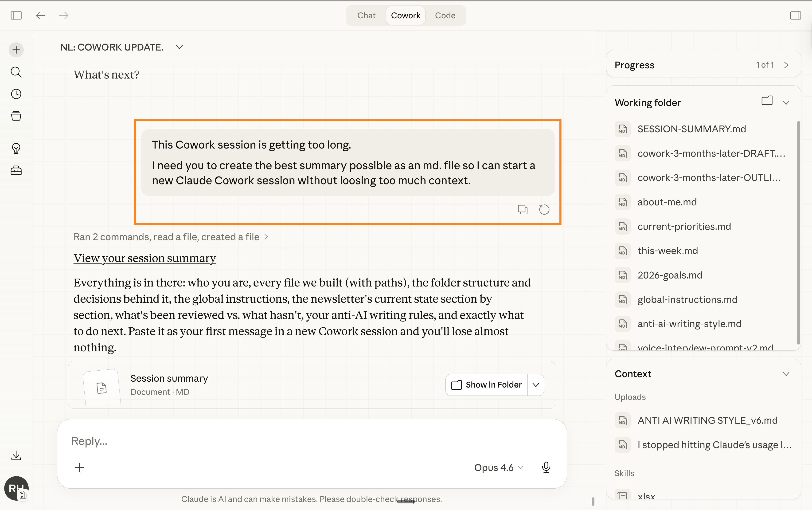Open the clock history icon in sidebar
Screen dimensions: 812x510
click(x=16, y=94)
